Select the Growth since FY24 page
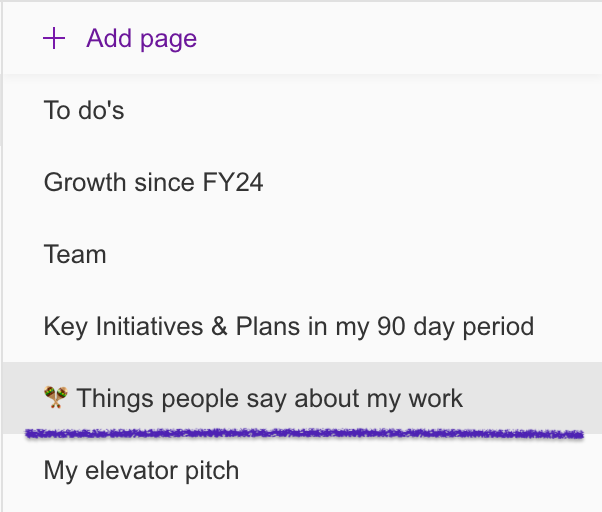Screen dimensions: 602x512 (x=153, y=182)
